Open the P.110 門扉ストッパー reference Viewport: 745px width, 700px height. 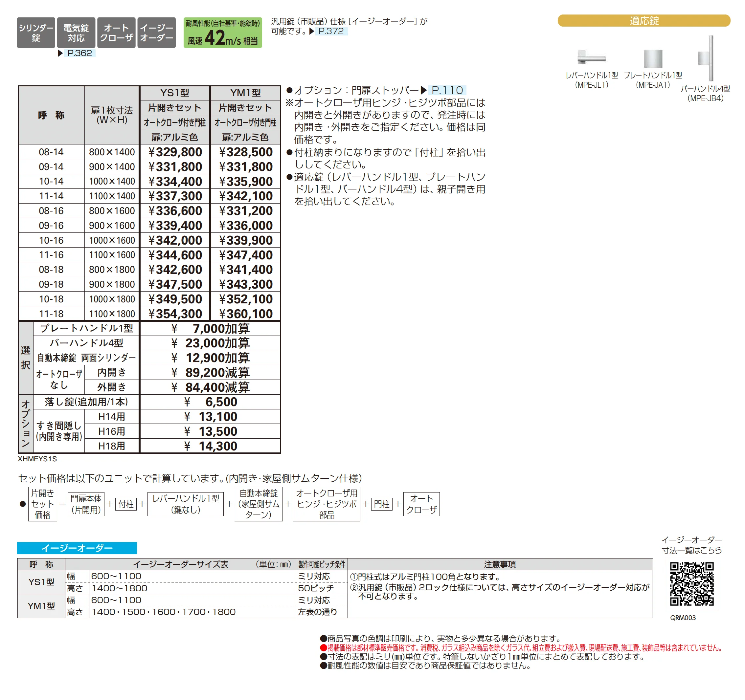point(447,90)
